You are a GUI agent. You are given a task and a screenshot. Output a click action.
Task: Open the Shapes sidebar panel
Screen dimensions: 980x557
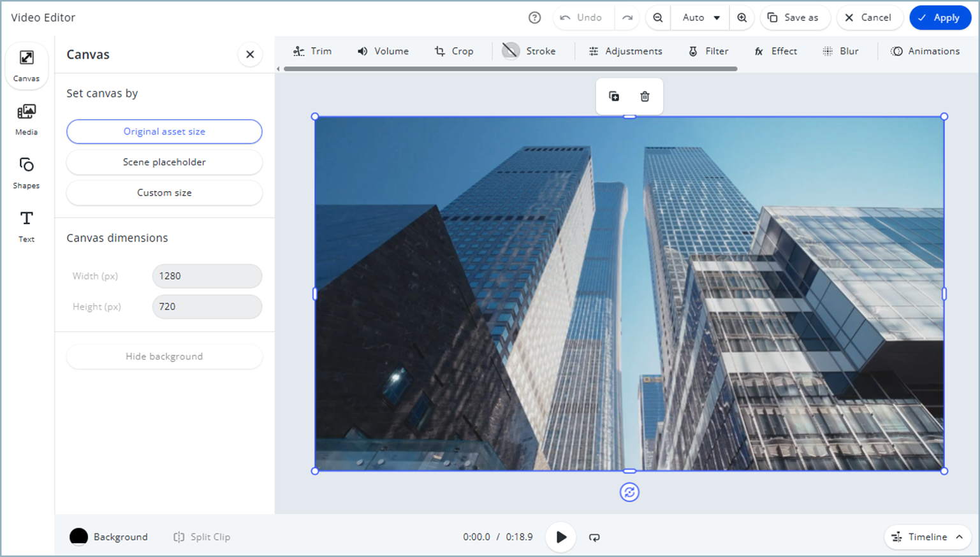point(26,172)
